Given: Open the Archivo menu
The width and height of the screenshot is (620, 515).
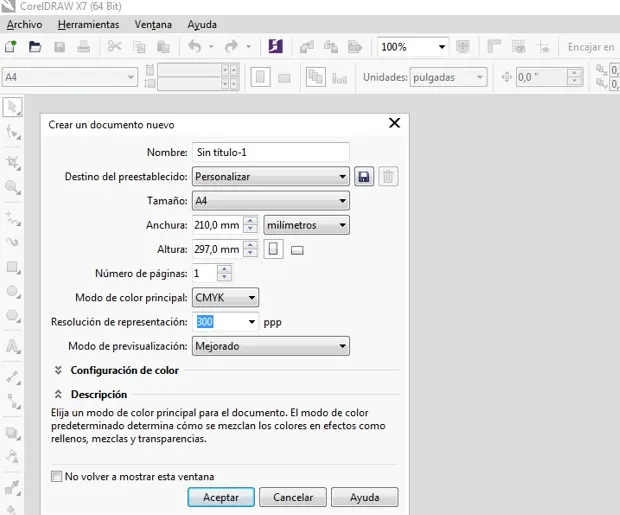Looking at the screenshot, I should pos(24,24).
